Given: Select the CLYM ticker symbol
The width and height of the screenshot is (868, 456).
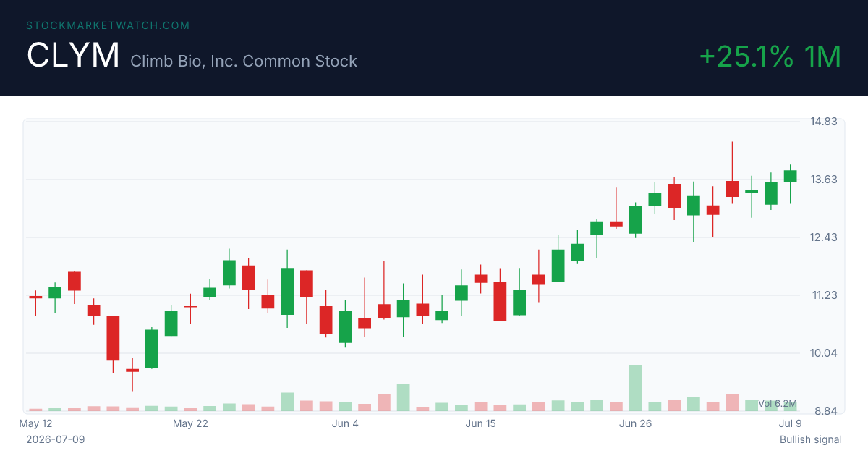Looking at the screenshot, I should click(x=73, y=56).
